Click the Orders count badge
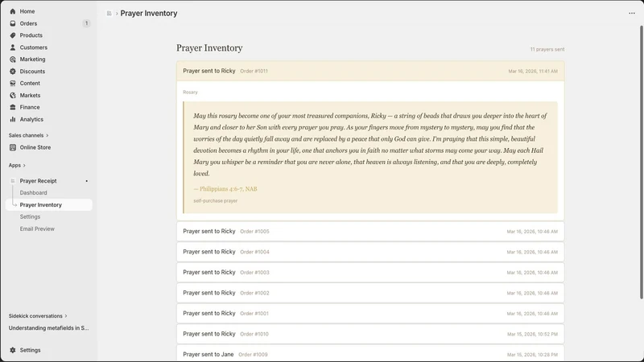644x362 pixels. (86, 23)
